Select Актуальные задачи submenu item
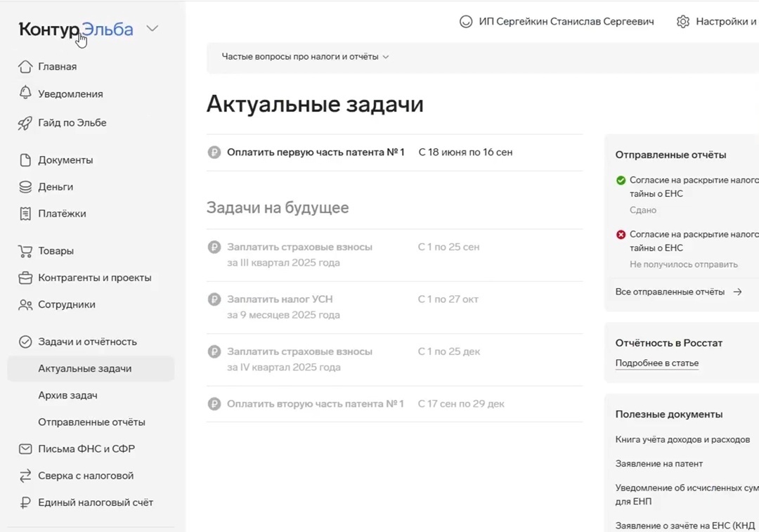The height and width of the screenshot is (532, 759). (91, 368)
